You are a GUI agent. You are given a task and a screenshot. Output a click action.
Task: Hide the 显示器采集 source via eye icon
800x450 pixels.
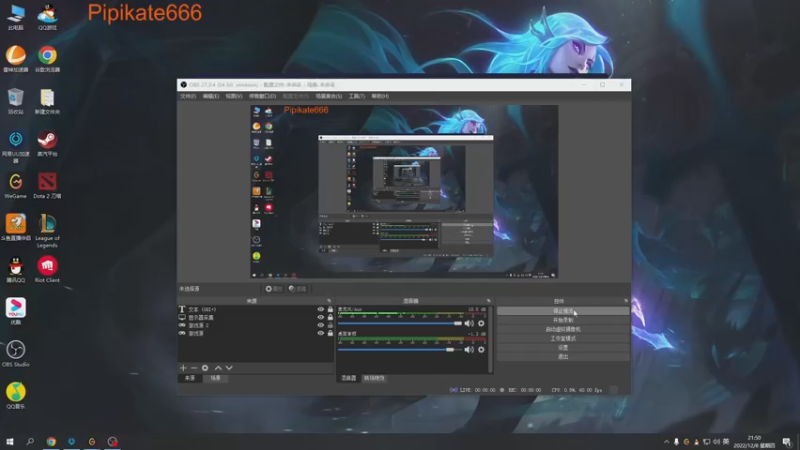click(x=320, y=317)
